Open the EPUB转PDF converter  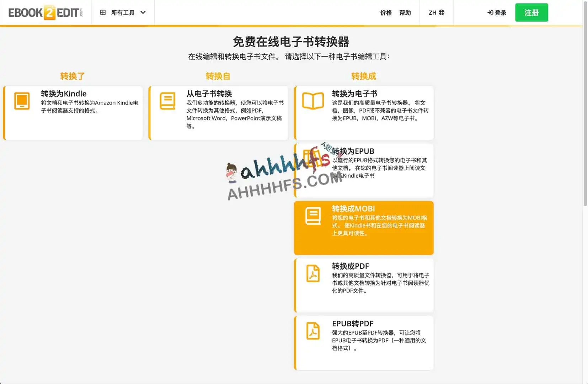coord(364,342)
